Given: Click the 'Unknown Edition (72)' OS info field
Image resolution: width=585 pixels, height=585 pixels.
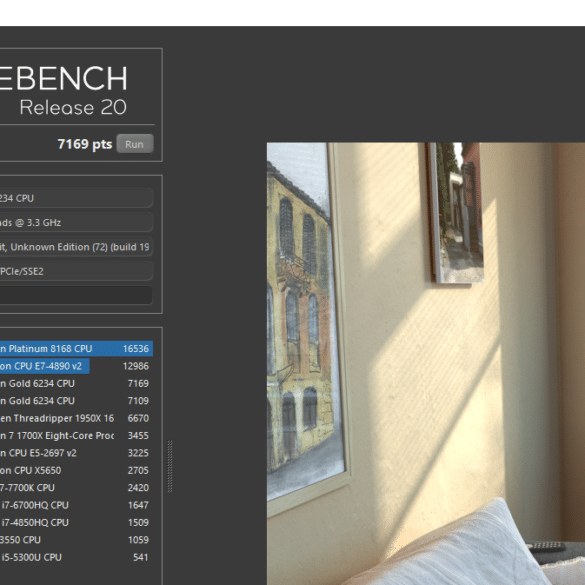Looking at the screenshot, I should coord(76,247).
